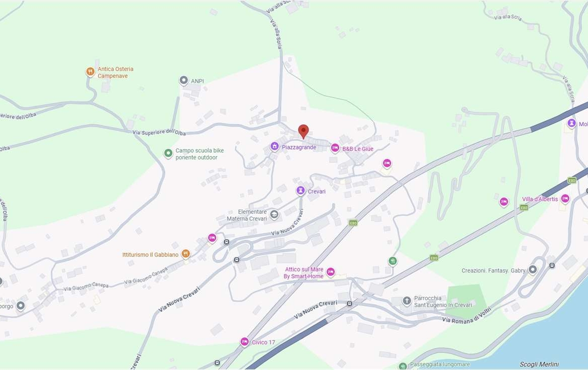588x370 pixels.
Task: Select the green restaurant marker near highway
Action: coord(393,261)
